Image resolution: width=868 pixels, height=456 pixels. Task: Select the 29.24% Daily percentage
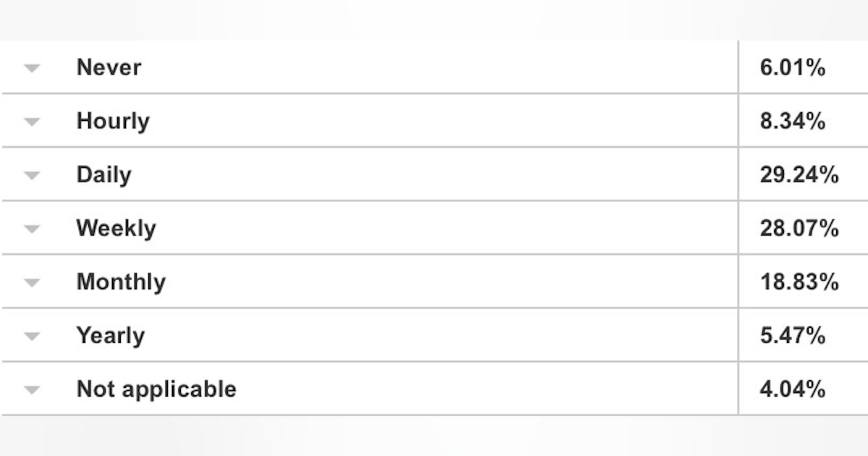click(x=799, y=175)
